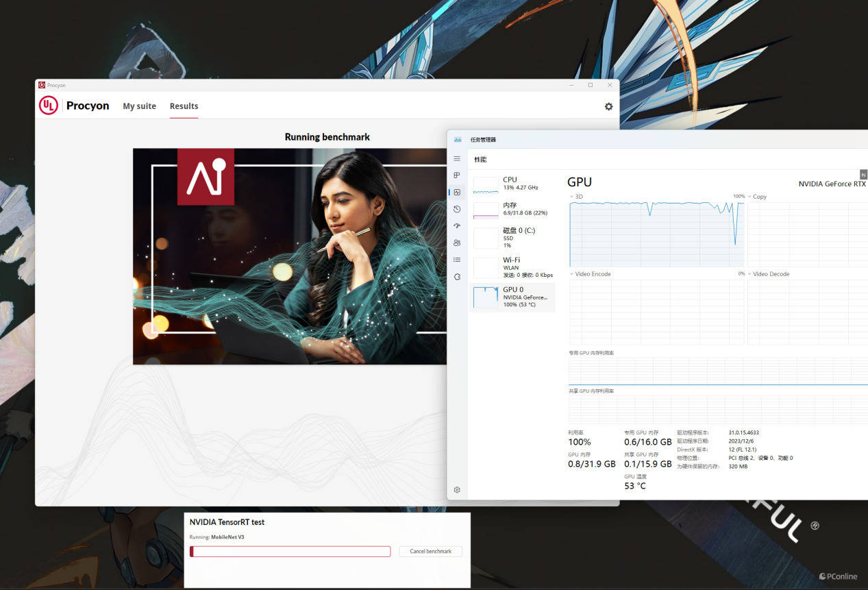868x590 pixels.
Task: Expand Task Manager hamburger navigation menu
Action: 457,159
